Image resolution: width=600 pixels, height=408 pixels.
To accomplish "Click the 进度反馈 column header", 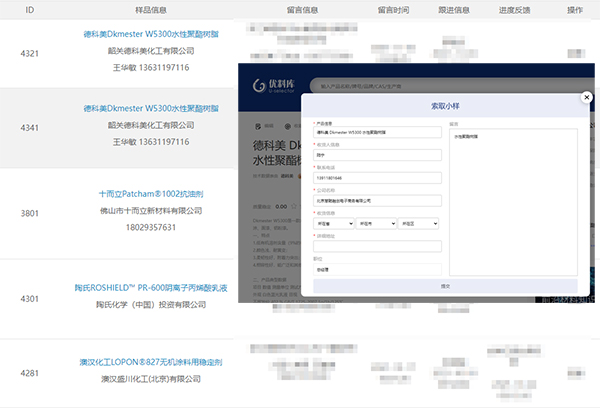I will 514,10.
